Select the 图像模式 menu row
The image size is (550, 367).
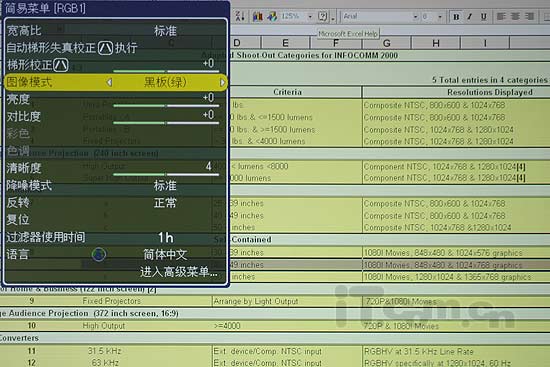click(x=116, y=82)
